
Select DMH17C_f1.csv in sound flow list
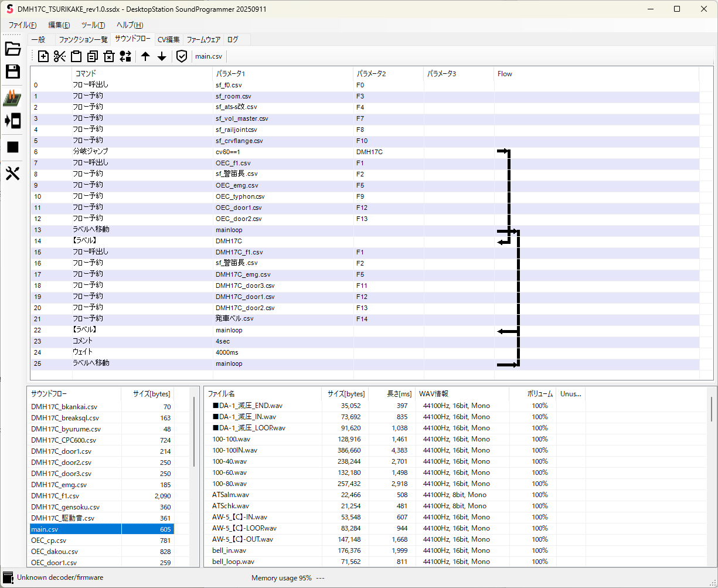(56, 496)
